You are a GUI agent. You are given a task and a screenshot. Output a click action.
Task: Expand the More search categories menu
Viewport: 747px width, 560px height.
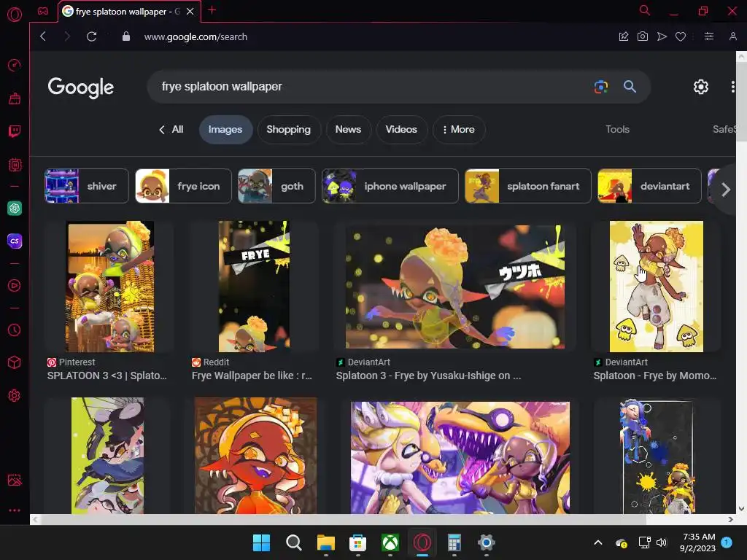coord(458,130)
